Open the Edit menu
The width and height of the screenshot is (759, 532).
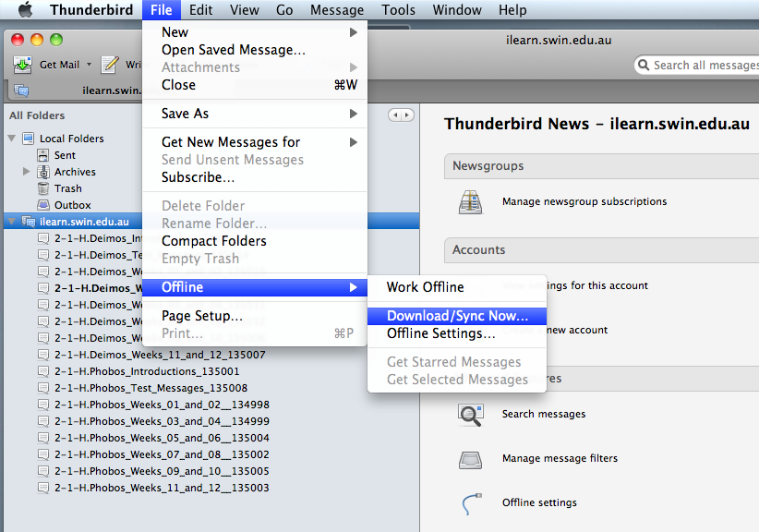[201, 9]
